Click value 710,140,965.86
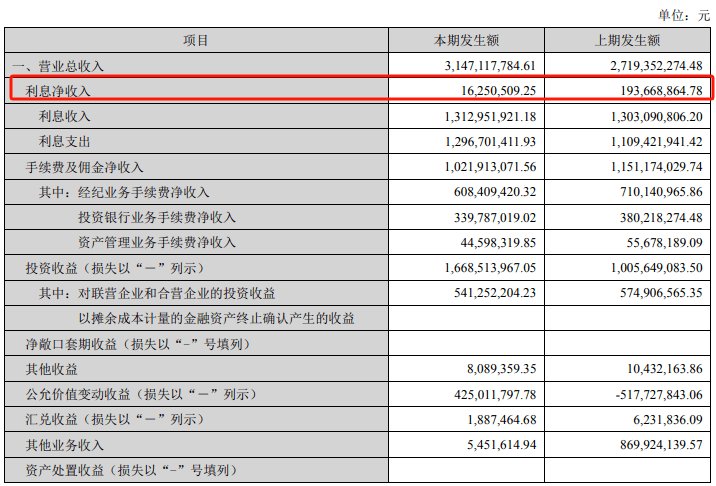Viewport: 716px width, 486px height. 662,192
